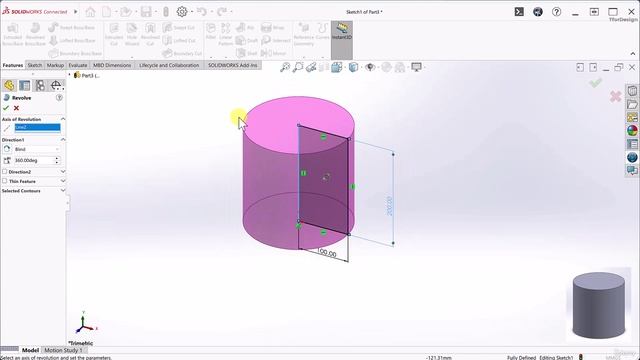
Task: Open the Options gear icon
Action: click(182, 12)
